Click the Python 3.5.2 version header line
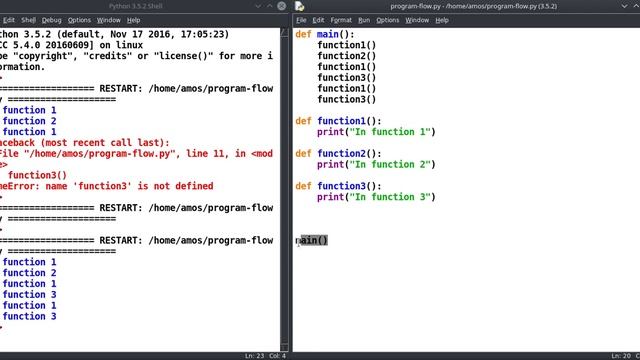The height and width of the screenshot is (360, 640). (115, 34)
